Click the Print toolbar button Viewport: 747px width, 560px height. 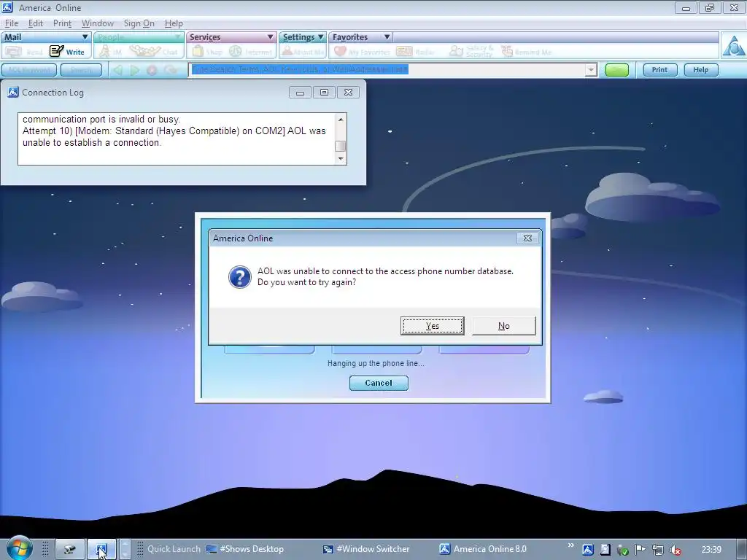pyautogui.click(x=659, y=70)
